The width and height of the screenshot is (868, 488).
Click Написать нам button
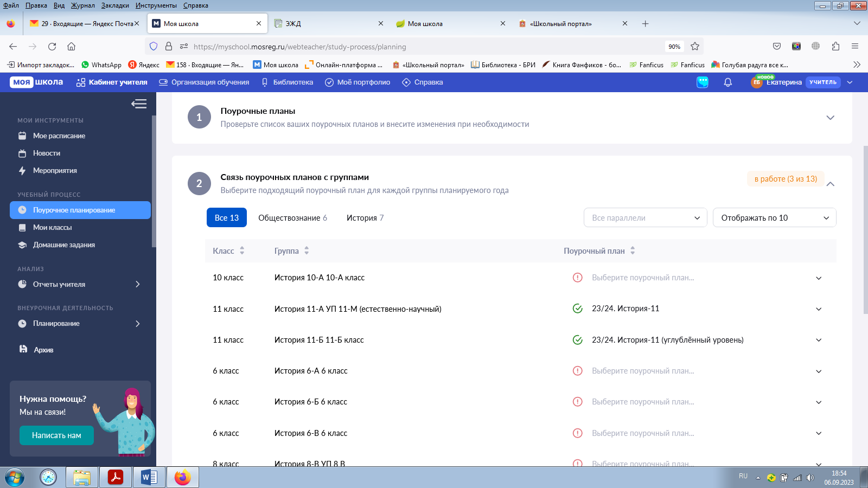(56, 435)
